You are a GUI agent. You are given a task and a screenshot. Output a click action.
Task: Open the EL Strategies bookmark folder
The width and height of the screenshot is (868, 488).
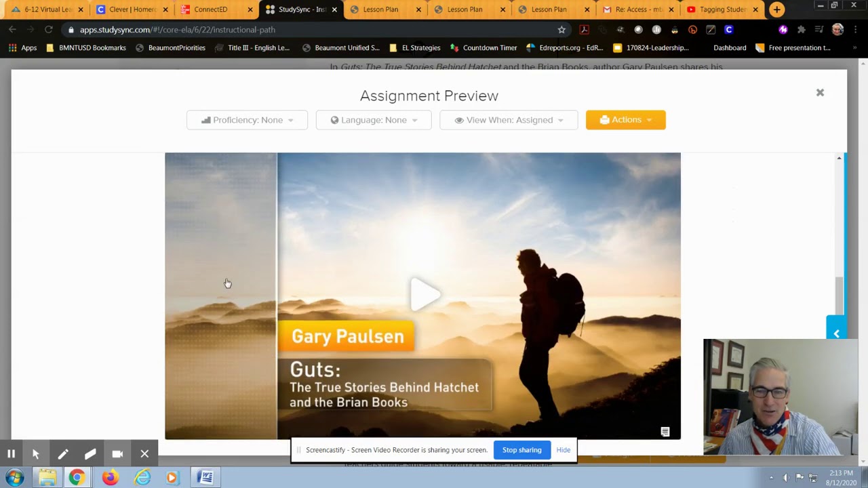pyautogui.click(x=414, y=48)
